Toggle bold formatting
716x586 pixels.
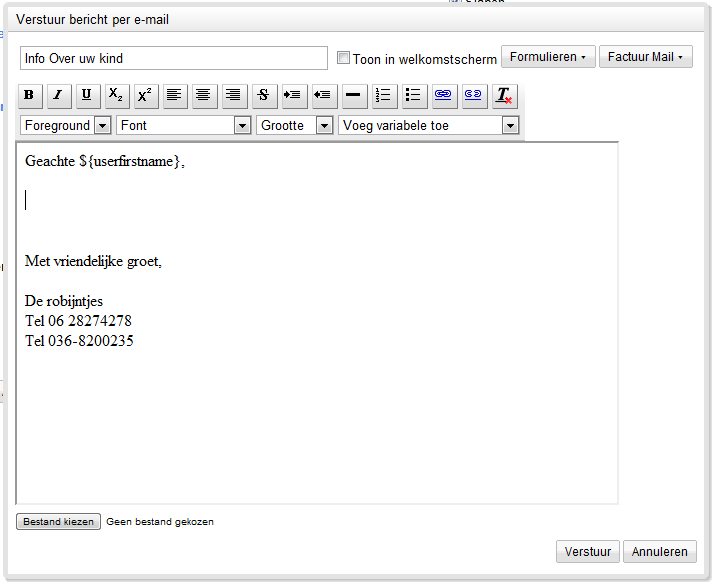(28, 96)
